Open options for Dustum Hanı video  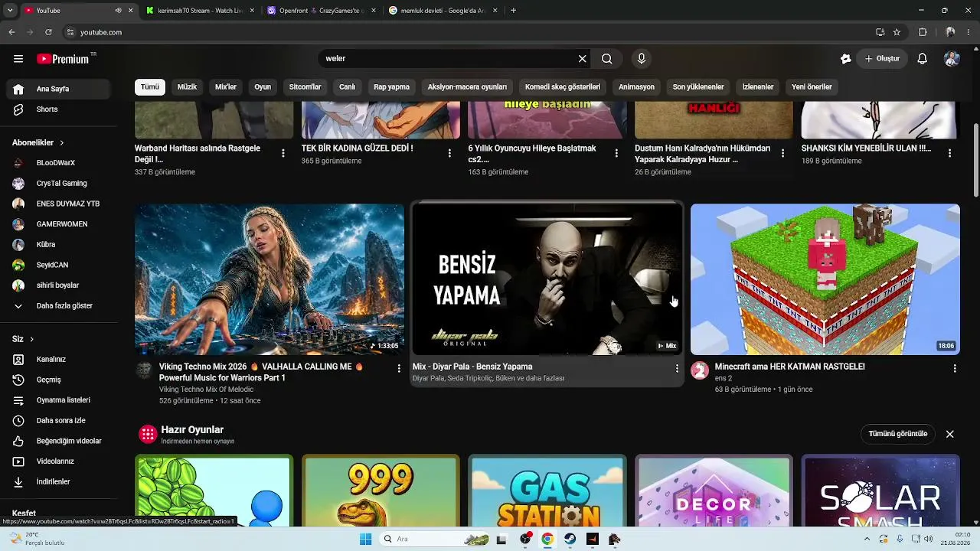point(782,153)
